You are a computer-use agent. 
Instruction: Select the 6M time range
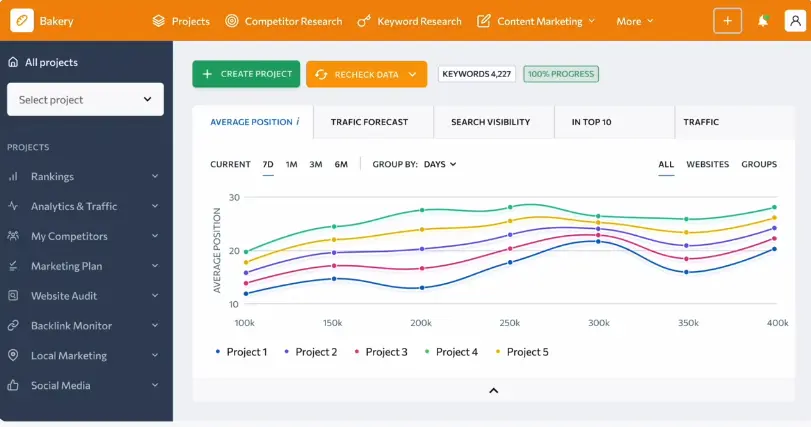coord(341,164)
